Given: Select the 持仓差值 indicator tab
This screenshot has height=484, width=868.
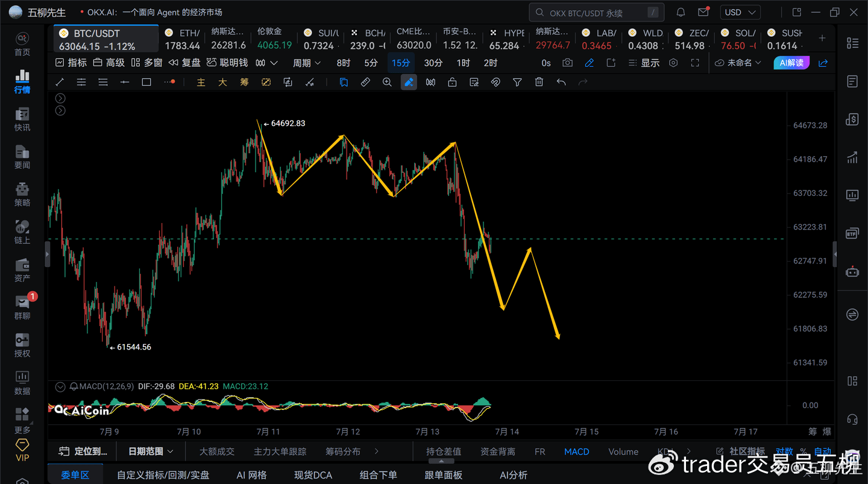Looking at the screenshot, I should coord(444,451).
